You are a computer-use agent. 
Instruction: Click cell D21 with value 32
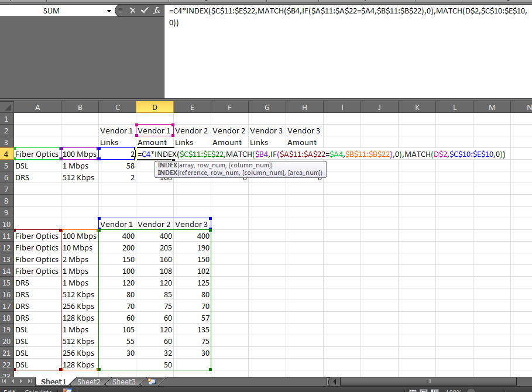click(155, 353)
